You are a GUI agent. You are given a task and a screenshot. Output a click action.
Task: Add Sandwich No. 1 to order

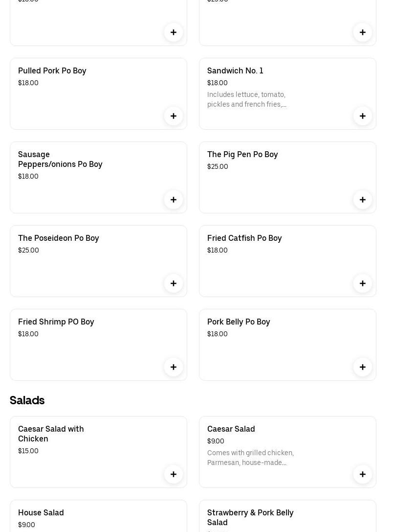363,116
